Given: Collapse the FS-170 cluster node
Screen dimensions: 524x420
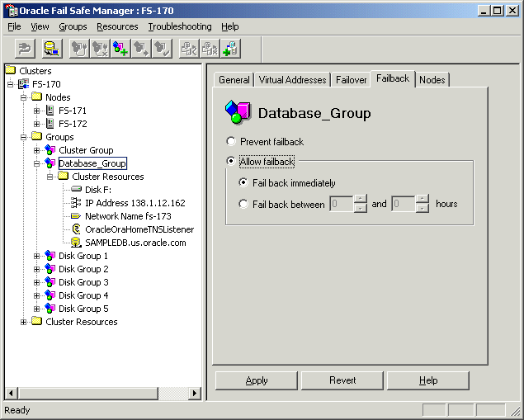Looking at the screenshot, I should pyautogui.click(x=11, y=84).
